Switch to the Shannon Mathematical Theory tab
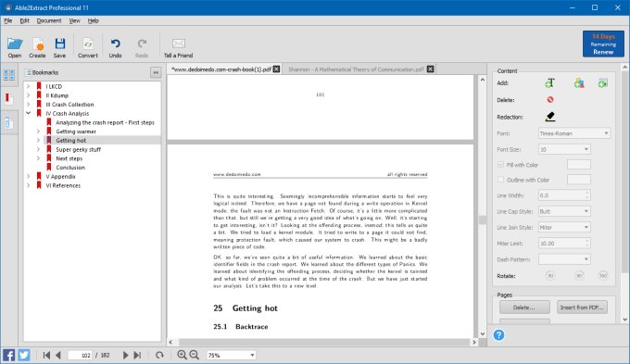 point(356,69)
